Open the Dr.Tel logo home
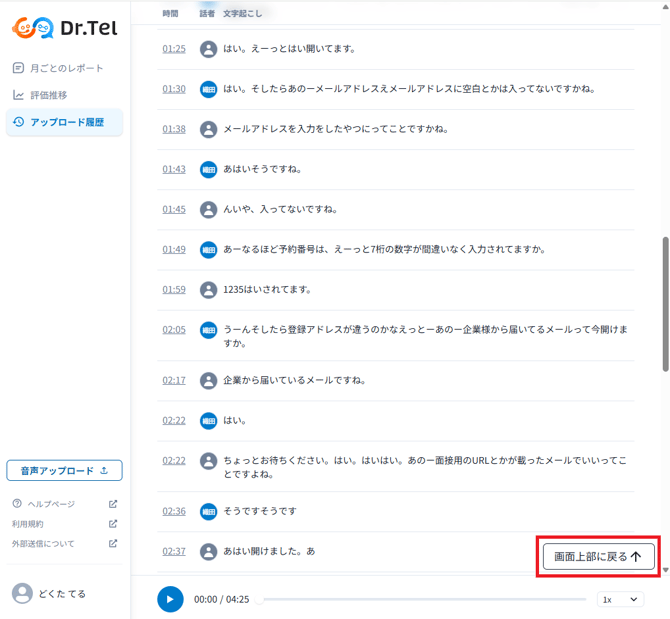Viewport: 670px width, 619px height. tap(65, 28)
